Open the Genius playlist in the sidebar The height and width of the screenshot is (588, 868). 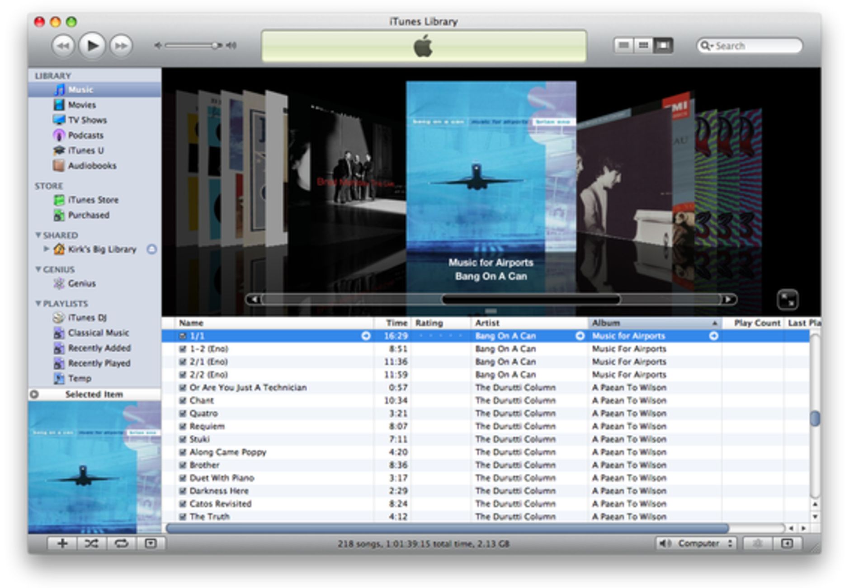81,283
